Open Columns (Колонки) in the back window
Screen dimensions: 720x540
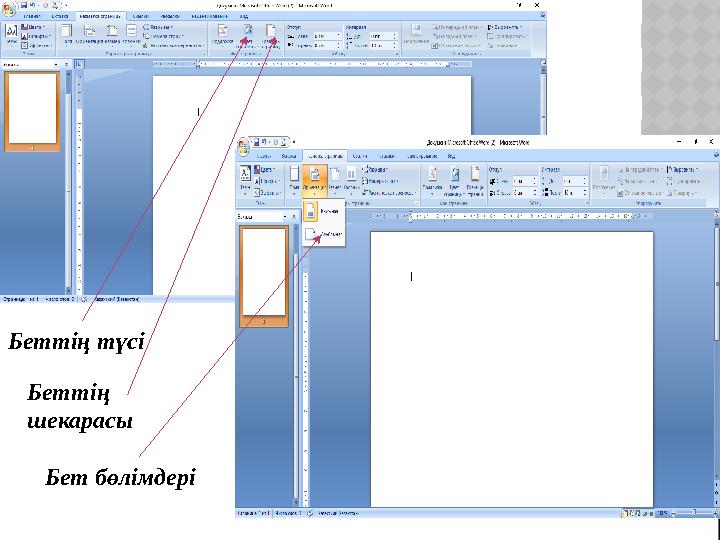pyautogui.click(x=131, y=35)
